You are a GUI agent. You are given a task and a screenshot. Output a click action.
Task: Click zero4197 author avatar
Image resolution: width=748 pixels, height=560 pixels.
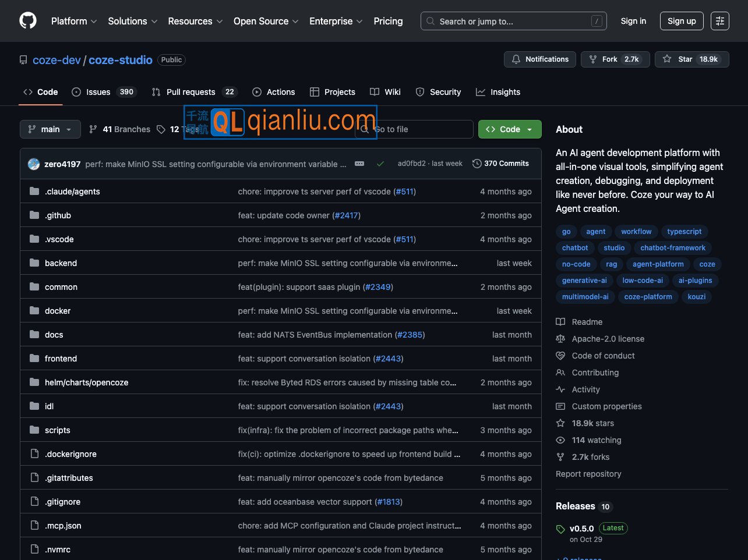pyautogui.click(x=34, y=164)
